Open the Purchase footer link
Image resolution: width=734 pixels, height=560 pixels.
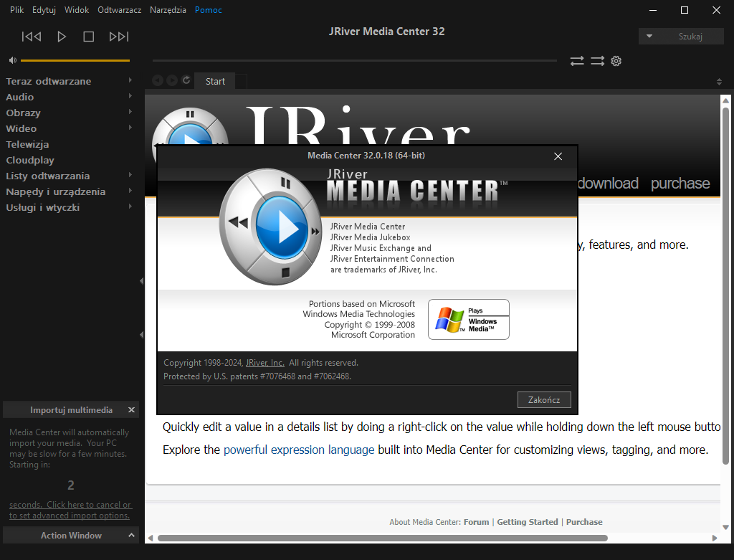584,522
